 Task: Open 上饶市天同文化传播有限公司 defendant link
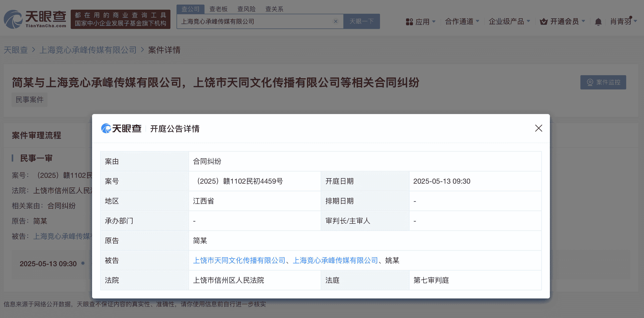coord(239,260)
